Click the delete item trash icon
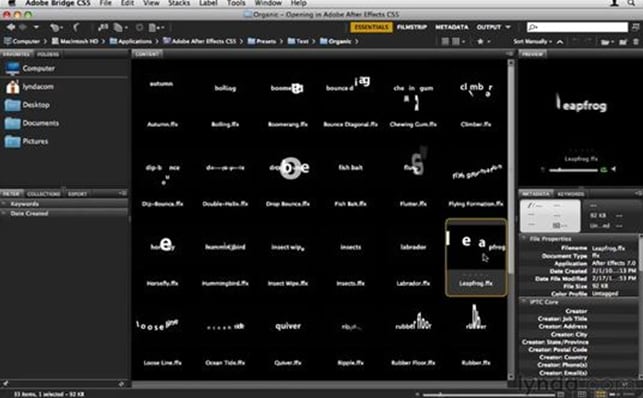The height and width of the screenshot is (398, 643). pyautogui.click(x=636, y=41)
